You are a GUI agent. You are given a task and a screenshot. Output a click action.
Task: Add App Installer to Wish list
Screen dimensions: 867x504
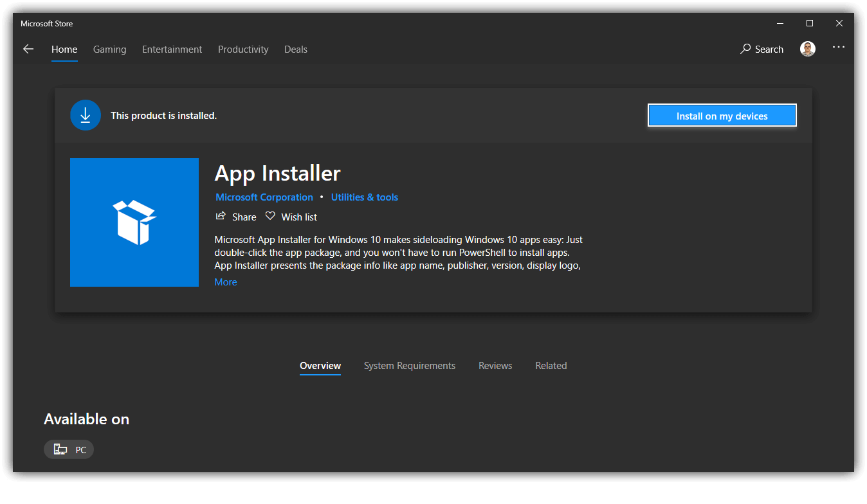coord(291,217)
